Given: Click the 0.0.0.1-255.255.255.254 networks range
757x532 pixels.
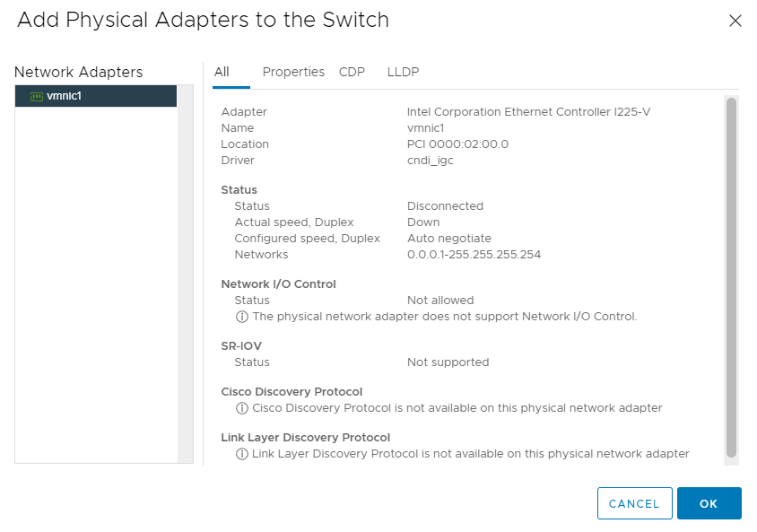Looking at the screenshot, I should [474, 255].
